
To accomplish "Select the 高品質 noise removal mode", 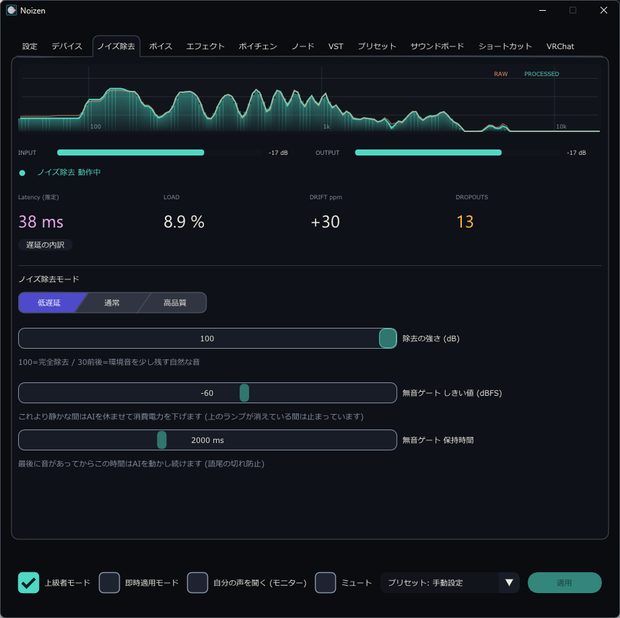I will click(174, 303).
